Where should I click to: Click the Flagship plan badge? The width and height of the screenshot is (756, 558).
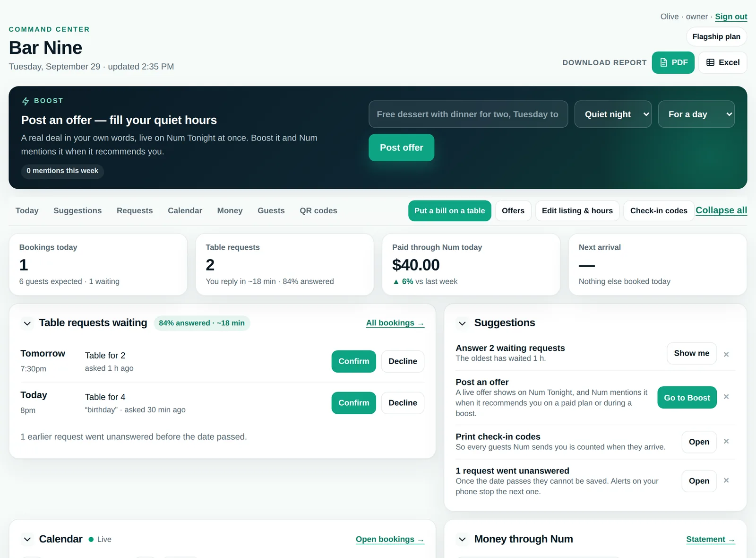(716, 37)
